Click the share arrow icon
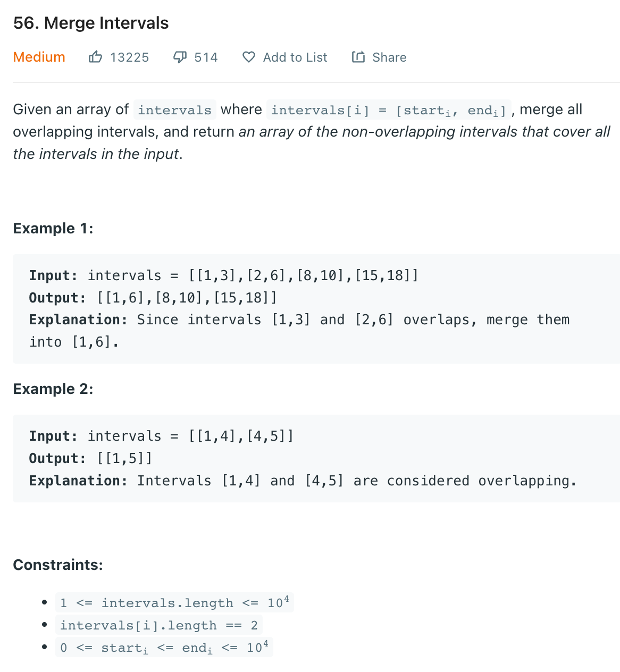Screen dimensions: 620x672 358,57
